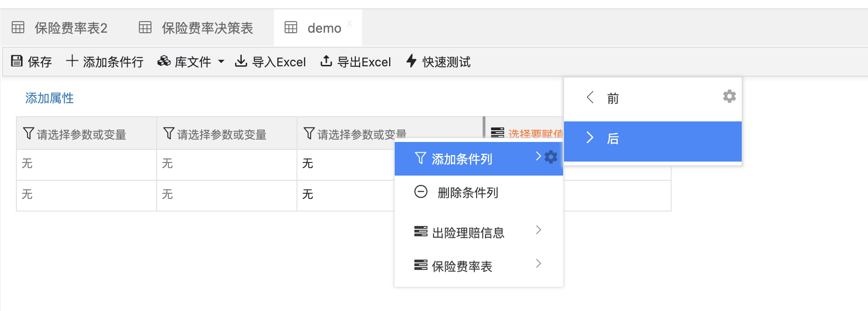Click the 库文件 cubes icon
This screenshot has width=868, height=311.
click(164, 61)
